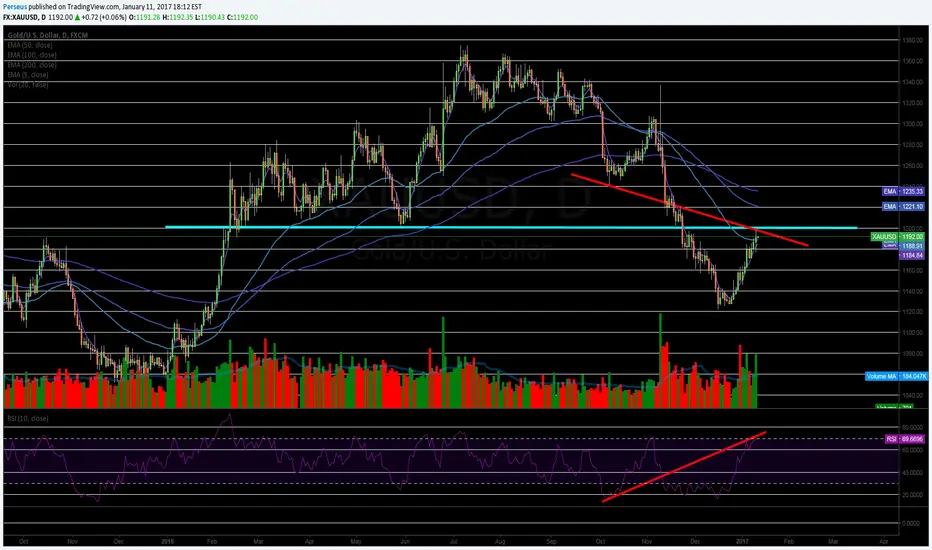Viewport: 932px width, 550px height.
Task: Click the 2016 label on time axis
Action: click(x=168, y=542)
